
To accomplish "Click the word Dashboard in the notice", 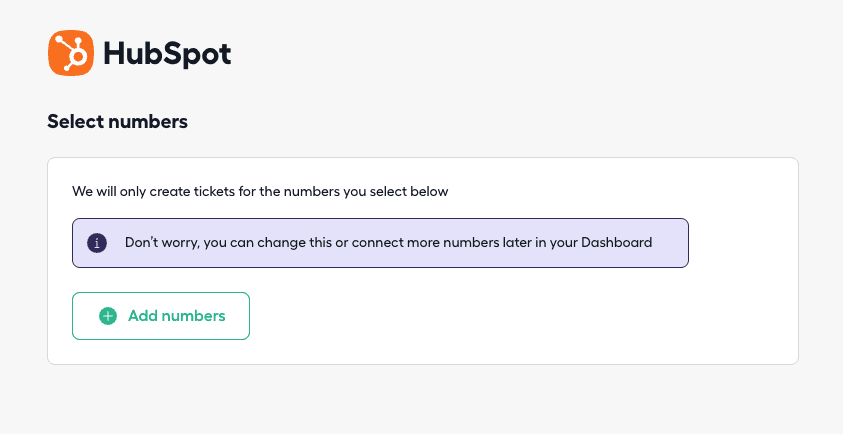I will [616, 242].
